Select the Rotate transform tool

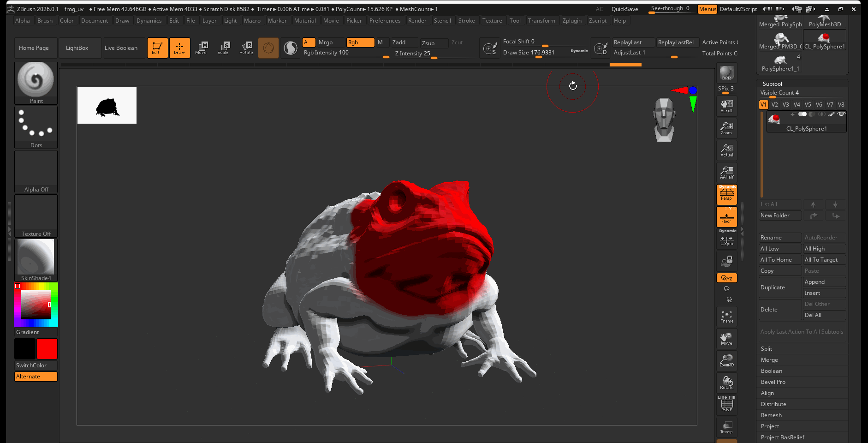[x=246, y=48]
